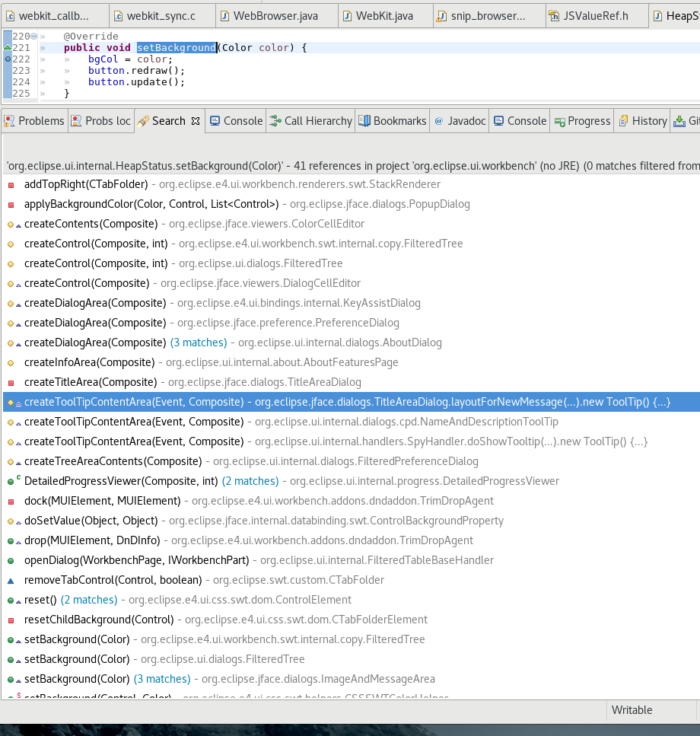Click the Bookmarks tab icon

tap(363, 120)
